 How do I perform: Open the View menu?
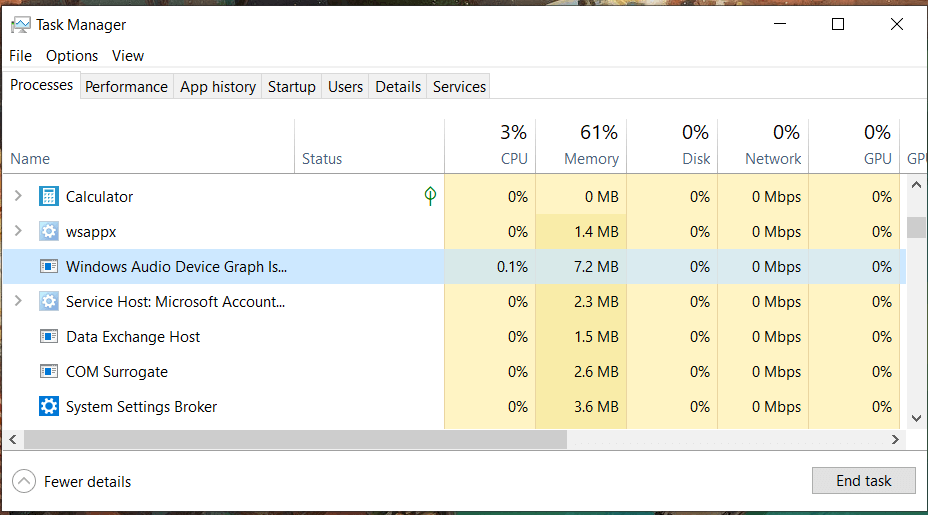tap(128, 56)
